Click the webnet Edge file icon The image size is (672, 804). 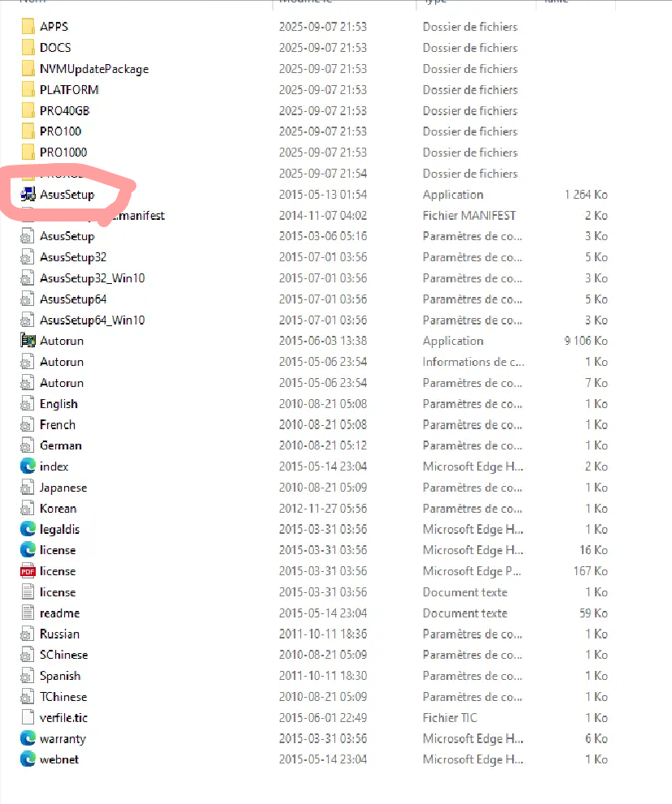coord(28,759)
